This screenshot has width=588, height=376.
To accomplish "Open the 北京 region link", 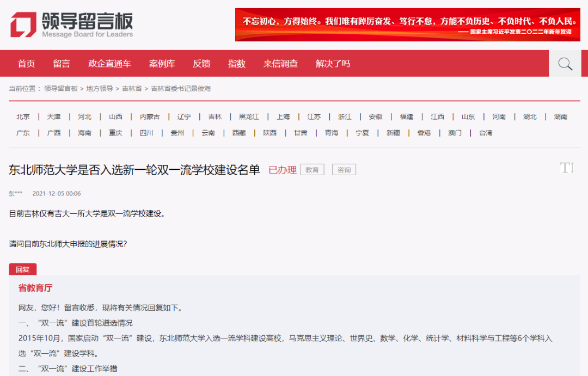I will (x=23, y=116).
